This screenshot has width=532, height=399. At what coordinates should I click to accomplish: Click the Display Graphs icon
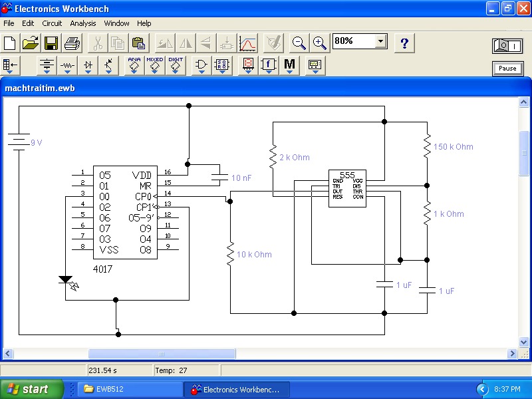(x=247, y=43)
